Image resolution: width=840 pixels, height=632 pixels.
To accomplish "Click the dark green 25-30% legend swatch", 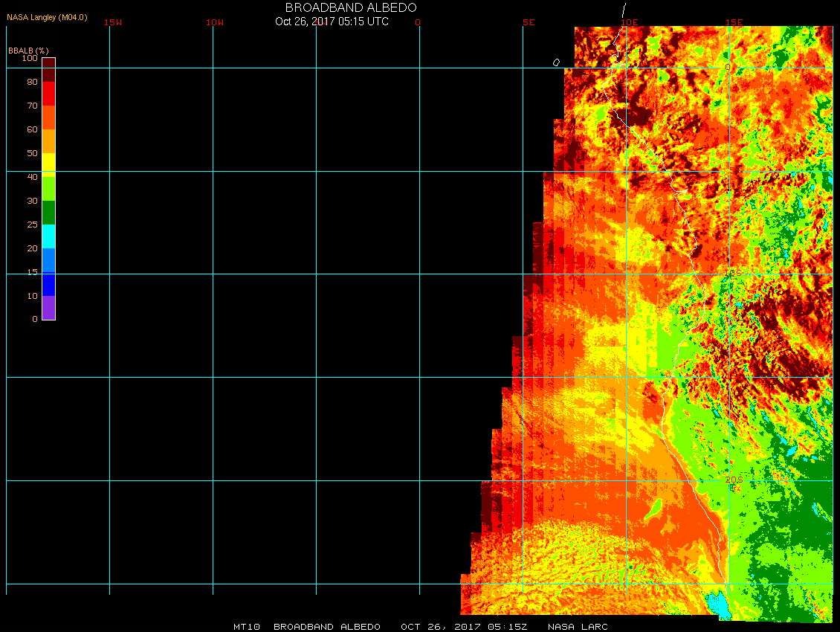I will click(48, 213).
